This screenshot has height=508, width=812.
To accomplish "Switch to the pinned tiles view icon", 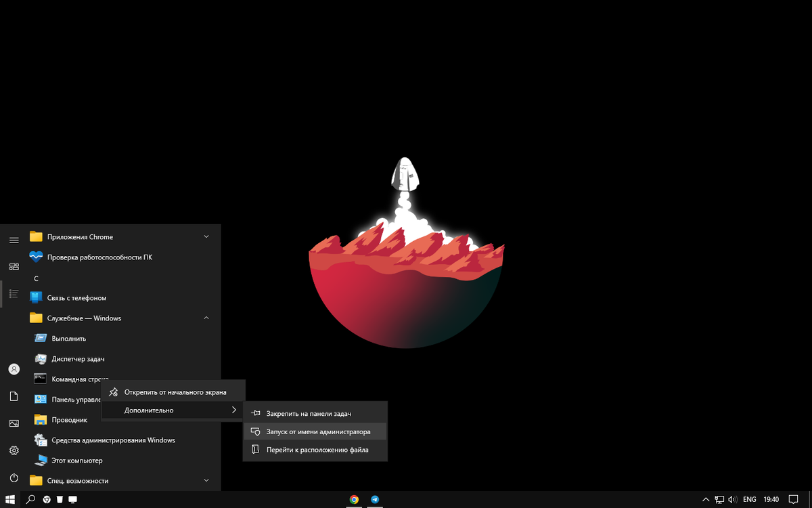I will click(14, 267).
